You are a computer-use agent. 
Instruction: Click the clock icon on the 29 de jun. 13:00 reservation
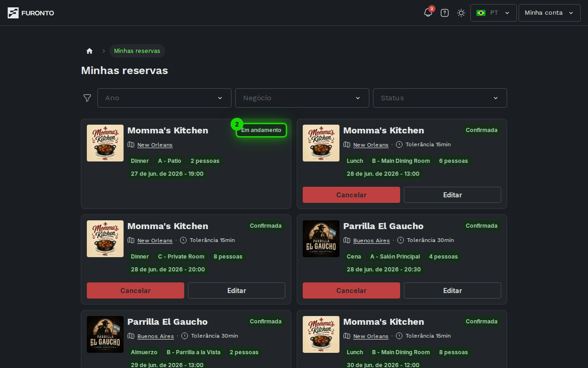(x=185, y=336)
